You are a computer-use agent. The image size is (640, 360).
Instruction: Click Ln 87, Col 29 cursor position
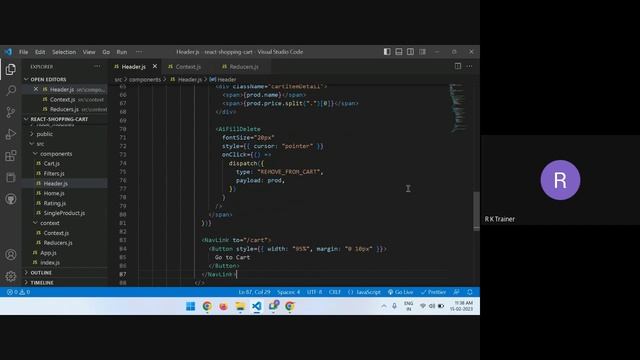coord(254,292)
